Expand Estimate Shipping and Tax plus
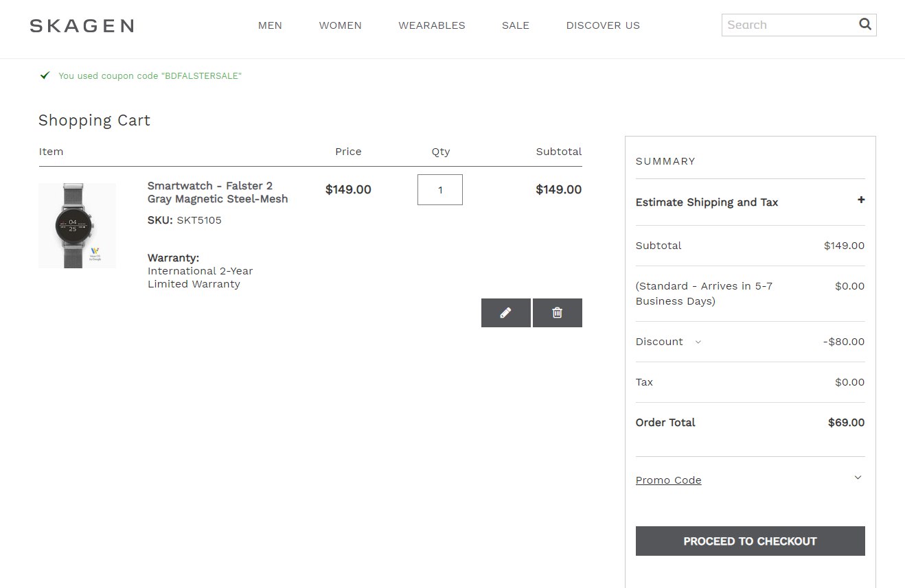Viewport: 905px width, 588px height. pyautogui.click(x=861, y=200)
